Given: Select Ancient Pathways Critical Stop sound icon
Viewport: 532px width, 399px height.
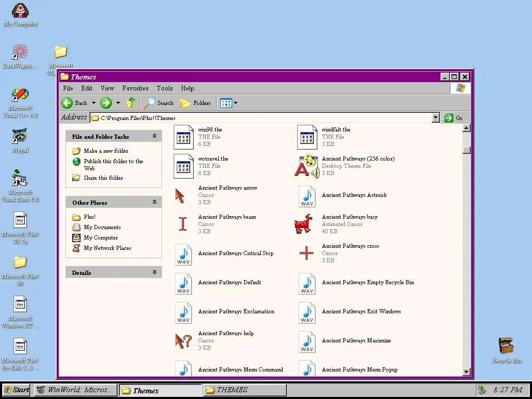Looking at the screenshot, I should pos(183,254).
